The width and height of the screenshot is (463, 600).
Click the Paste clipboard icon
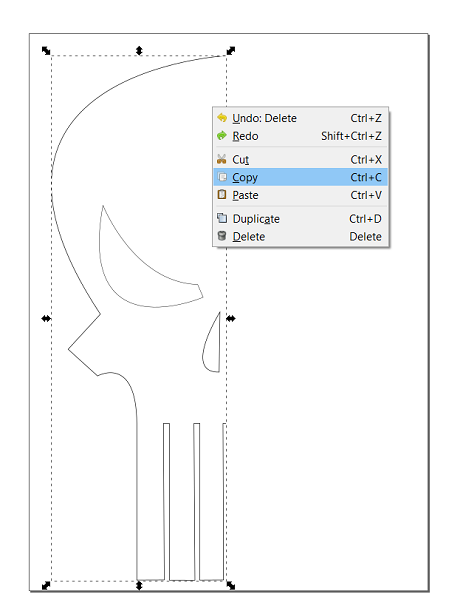point(222,194)
